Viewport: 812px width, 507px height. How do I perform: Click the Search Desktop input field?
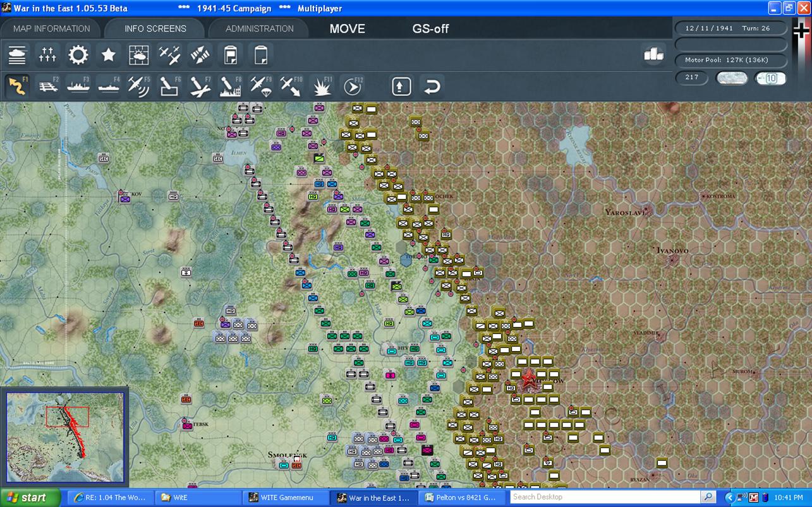[x=606, y=498]
